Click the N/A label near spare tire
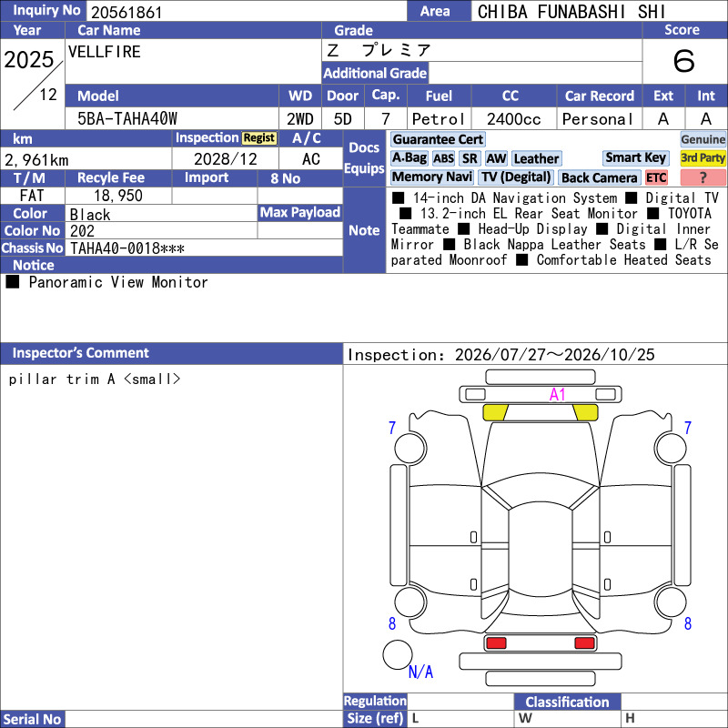Viewport: 728px width, 728px height. click(420, 672)
